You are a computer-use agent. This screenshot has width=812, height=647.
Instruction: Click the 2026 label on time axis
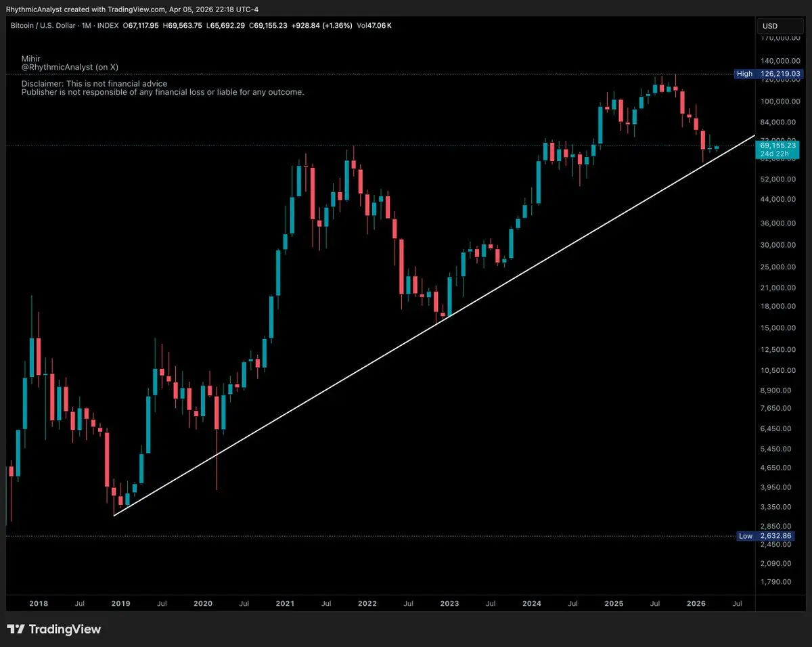click(x=696, y=603)
